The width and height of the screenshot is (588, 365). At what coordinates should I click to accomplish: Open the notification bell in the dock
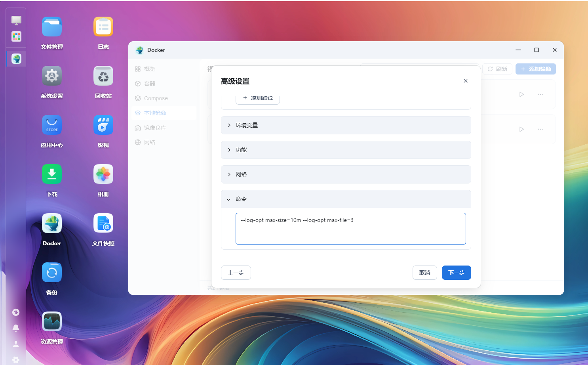16,328
